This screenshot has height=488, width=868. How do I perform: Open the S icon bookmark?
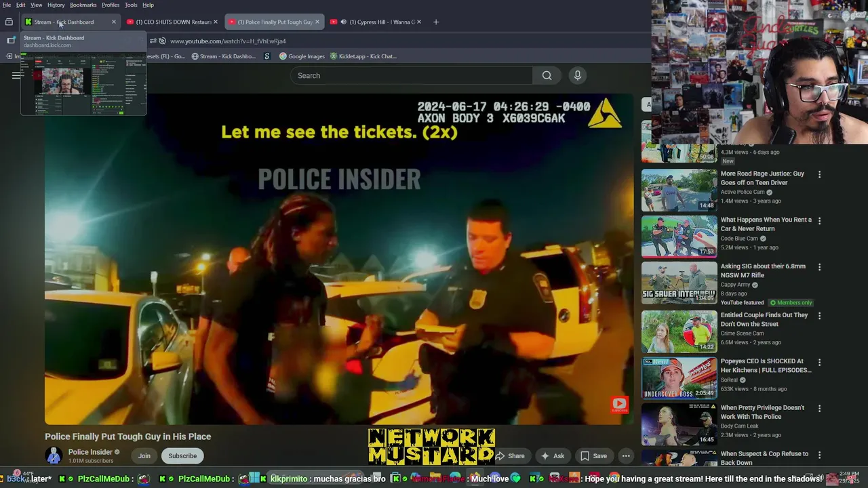tap(267, 56)
